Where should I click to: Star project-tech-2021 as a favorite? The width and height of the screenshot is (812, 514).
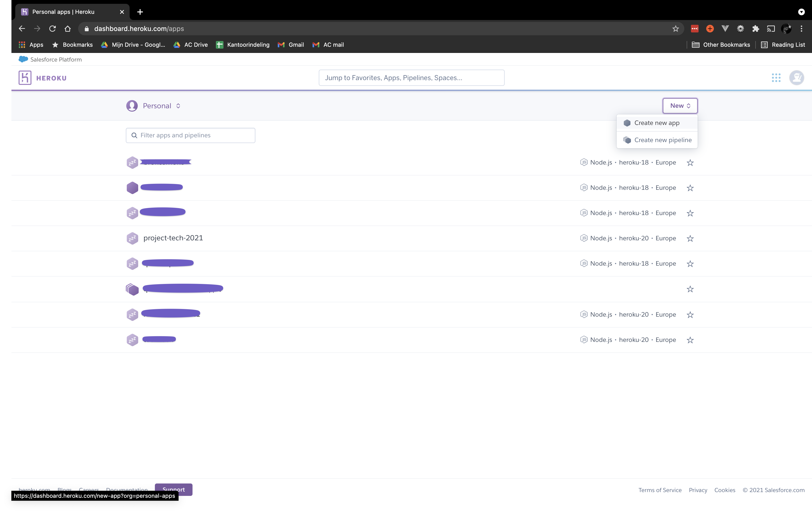[690, 238]
